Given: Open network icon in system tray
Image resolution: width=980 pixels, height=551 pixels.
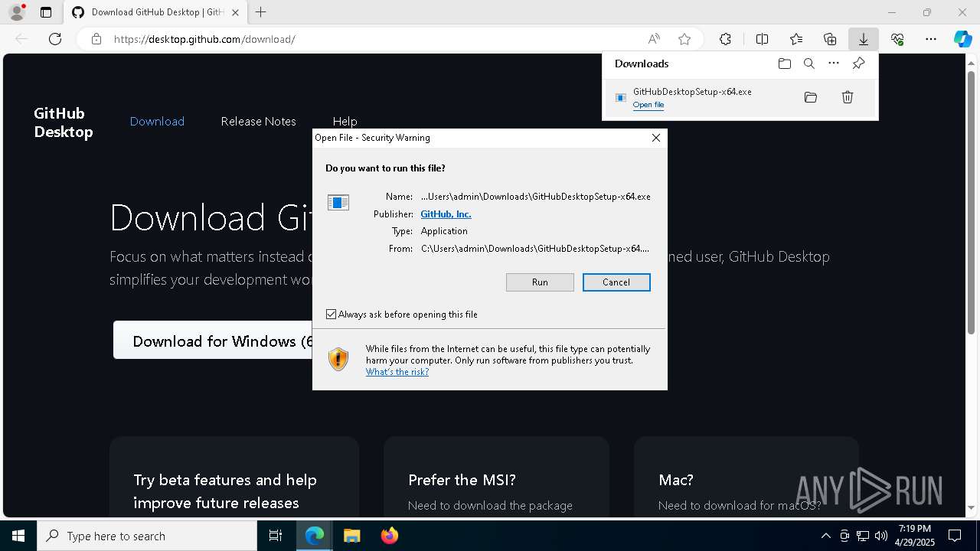Looking at the screenshot, I should [x=863, y=536].
